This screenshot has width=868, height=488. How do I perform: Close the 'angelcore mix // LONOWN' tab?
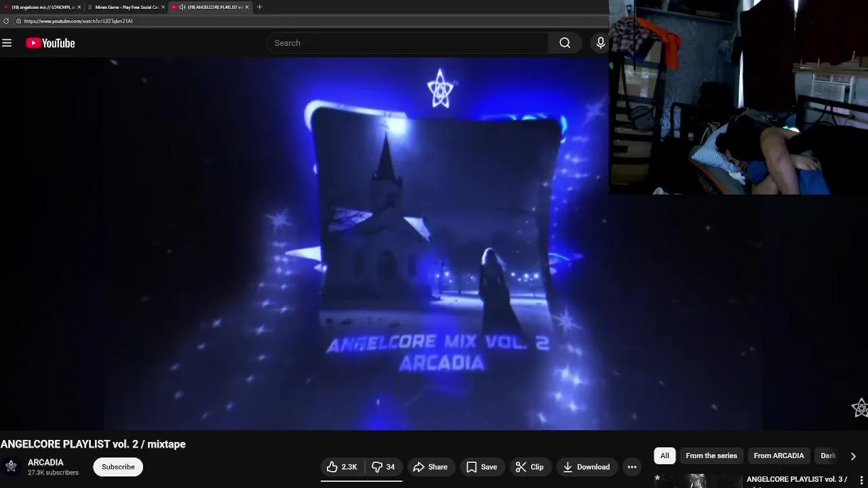[79, 7]
